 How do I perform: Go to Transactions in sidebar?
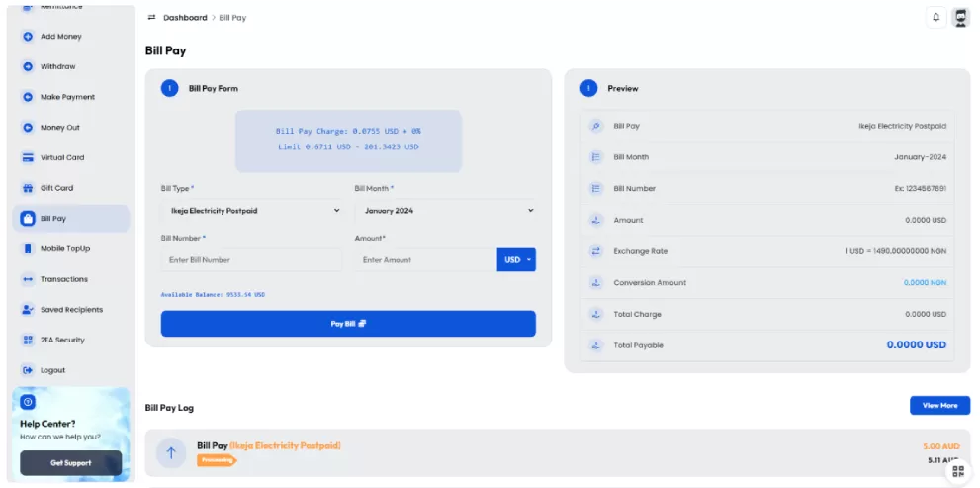pyautogui.click(x=63, y=279)
